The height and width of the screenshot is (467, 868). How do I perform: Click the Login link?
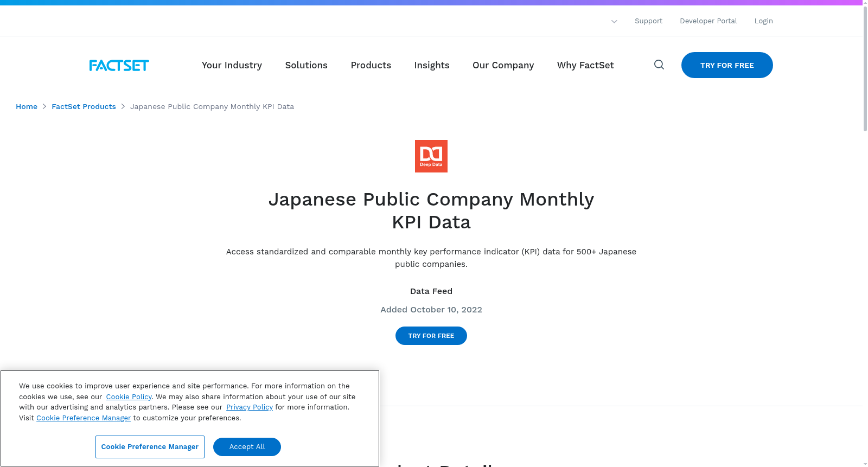pos(763,21)
